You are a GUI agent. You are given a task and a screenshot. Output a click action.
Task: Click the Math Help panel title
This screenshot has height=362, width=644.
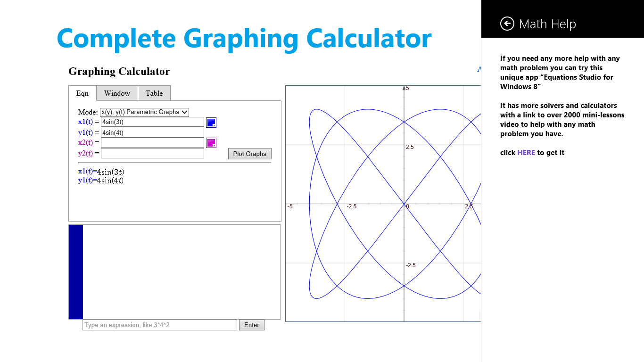point(547,24)
